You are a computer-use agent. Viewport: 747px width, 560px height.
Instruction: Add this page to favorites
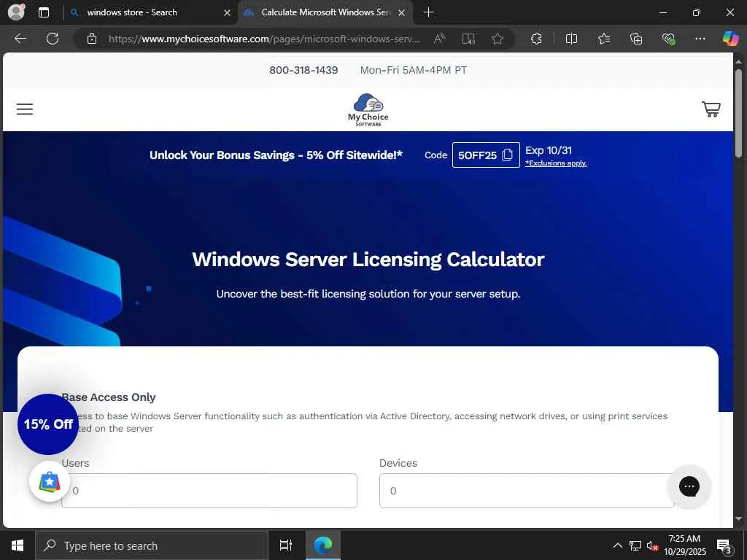498,39
